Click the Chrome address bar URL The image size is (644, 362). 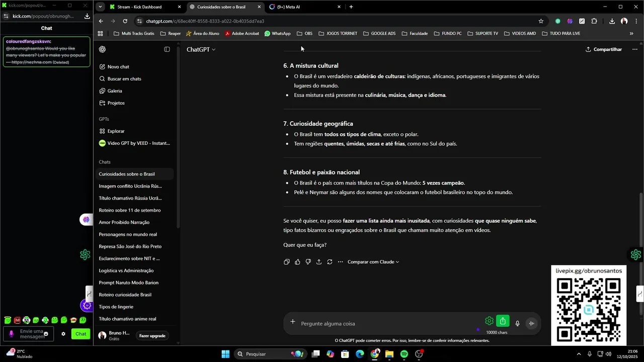205,21
